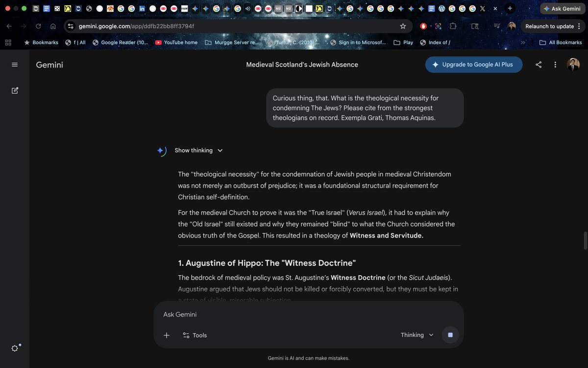588x368 pixels.
Task: Open Gemini settings gear in the sidebar
Action: coord(15,348)
